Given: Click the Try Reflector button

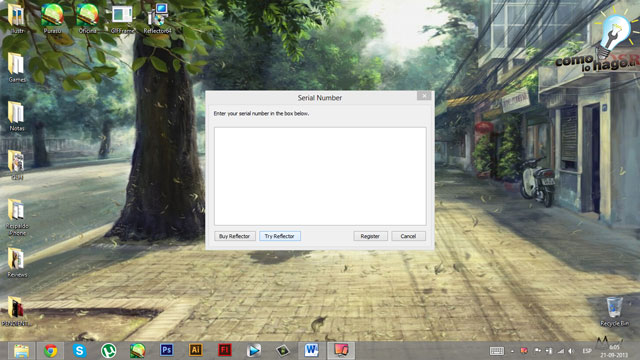Looking at the screenshot, I should click(280, 236).
